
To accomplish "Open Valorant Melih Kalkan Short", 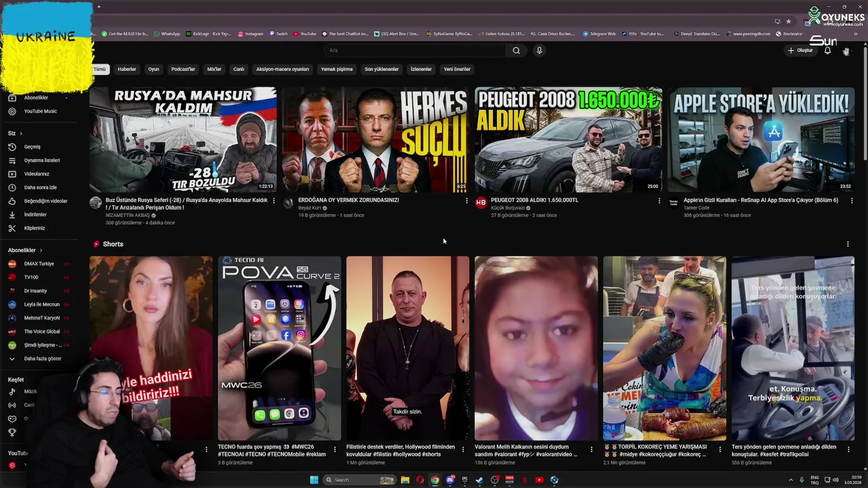I will click(x=536, y=348).
